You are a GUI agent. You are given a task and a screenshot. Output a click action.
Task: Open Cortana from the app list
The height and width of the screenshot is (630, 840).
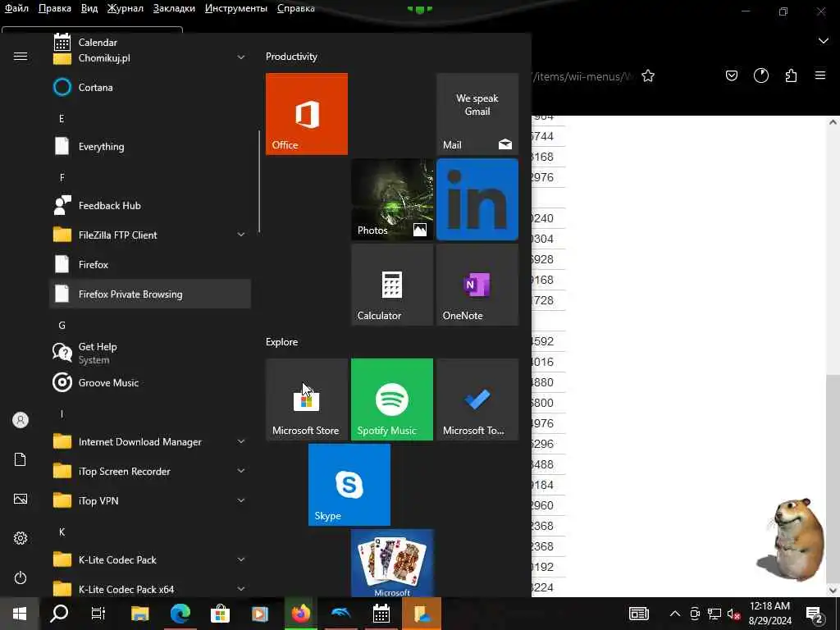(x=150, y=87)
